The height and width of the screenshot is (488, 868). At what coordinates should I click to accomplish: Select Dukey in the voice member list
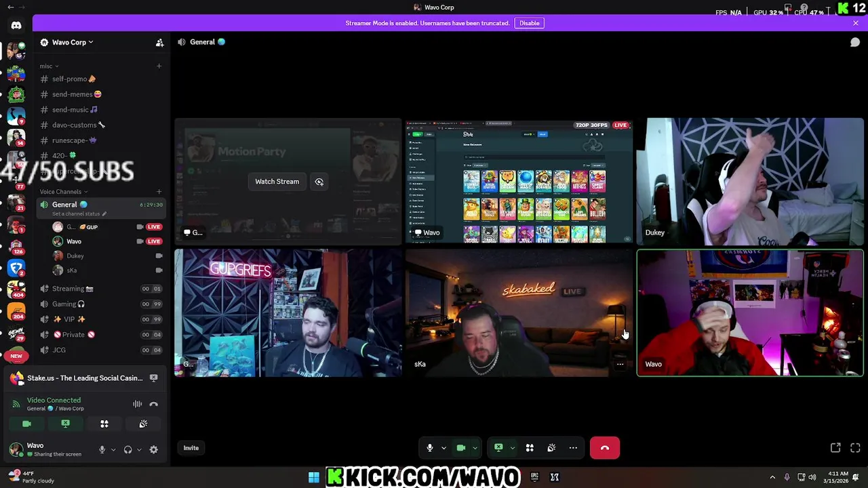(x=107, y=256)
